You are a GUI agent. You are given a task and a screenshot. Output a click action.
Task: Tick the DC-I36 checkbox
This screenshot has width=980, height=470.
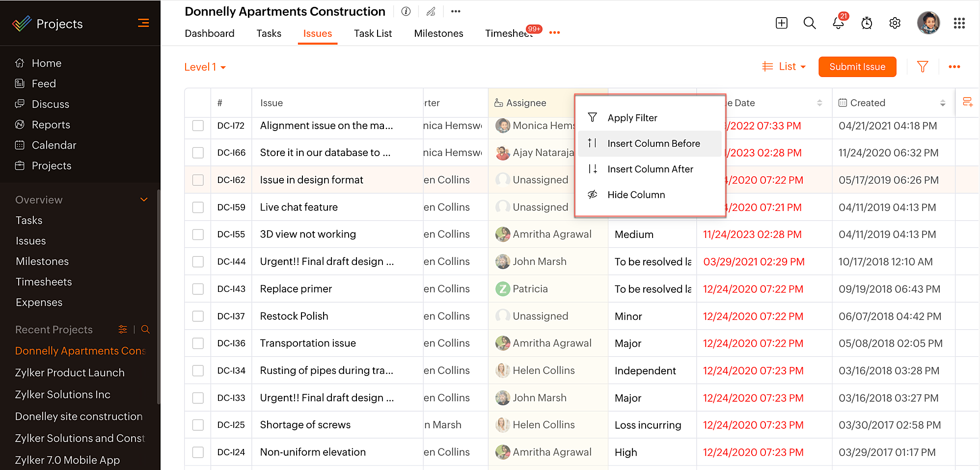click(198, 343)
